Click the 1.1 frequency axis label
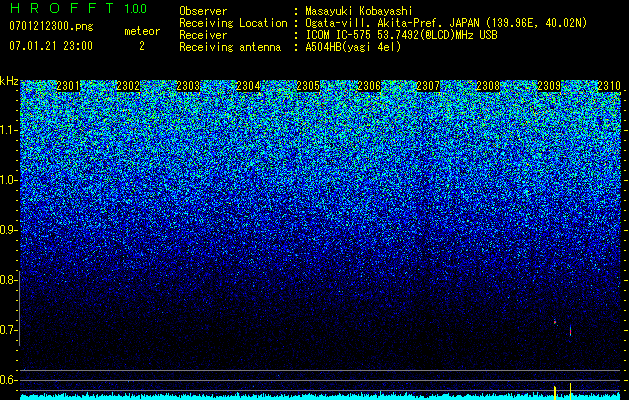 [8, 130]
